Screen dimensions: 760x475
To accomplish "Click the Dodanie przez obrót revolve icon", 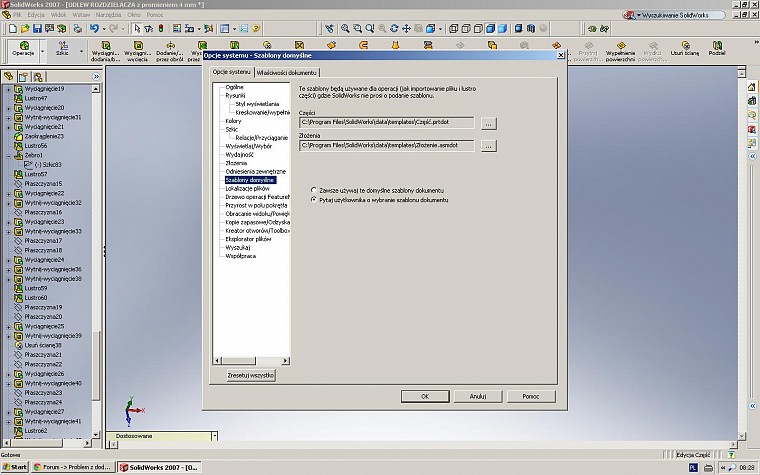I will [x=170, y=51].
